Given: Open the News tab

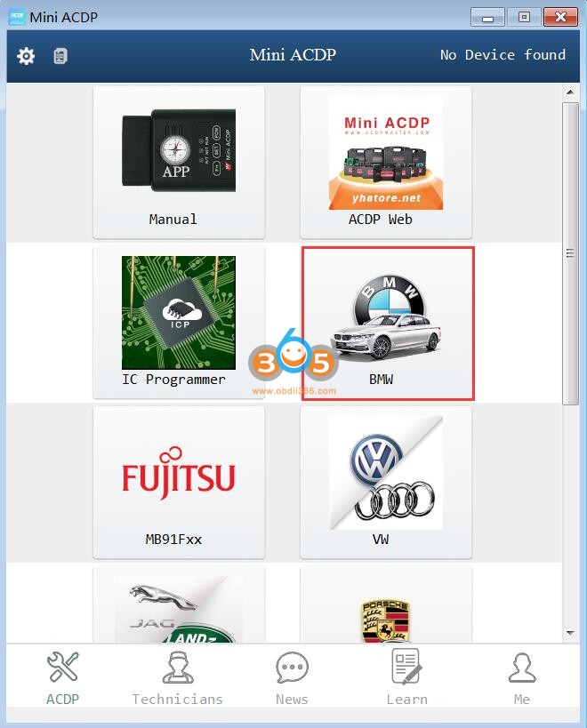Looking at the screenshot, I should (292, 678).
